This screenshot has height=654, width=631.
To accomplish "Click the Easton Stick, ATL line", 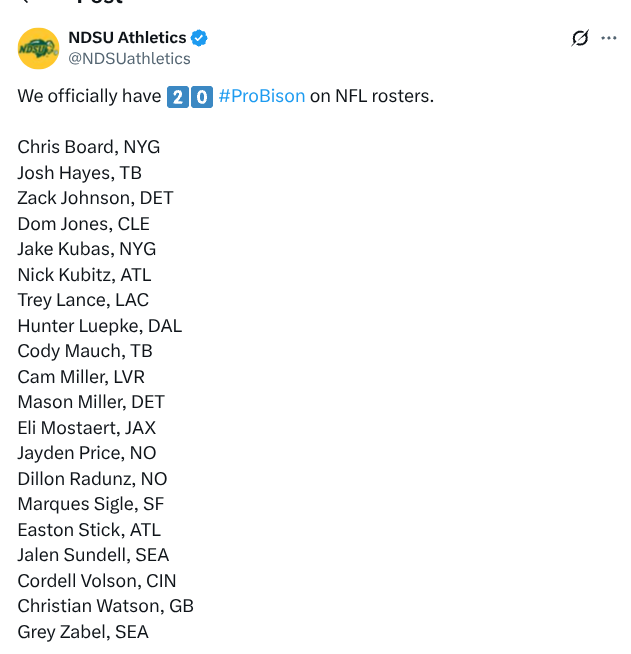I will (x=89, y=530).
